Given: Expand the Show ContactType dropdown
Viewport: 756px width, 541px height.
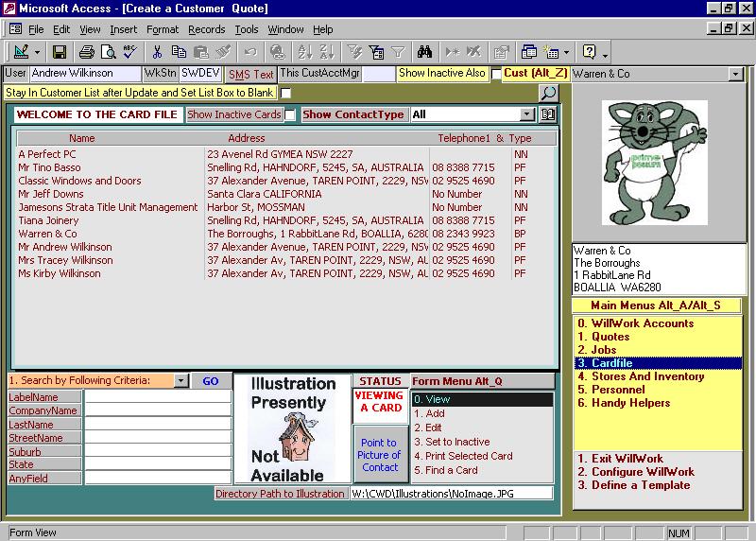Looking at the screenshot, I should click(x=527, y=114).
